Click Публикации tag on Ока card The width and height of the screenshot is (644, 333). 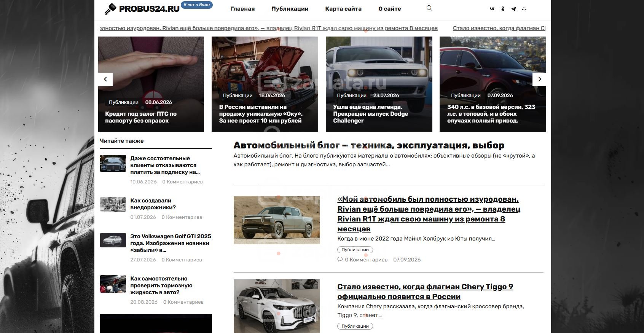[x=238, y=96]
